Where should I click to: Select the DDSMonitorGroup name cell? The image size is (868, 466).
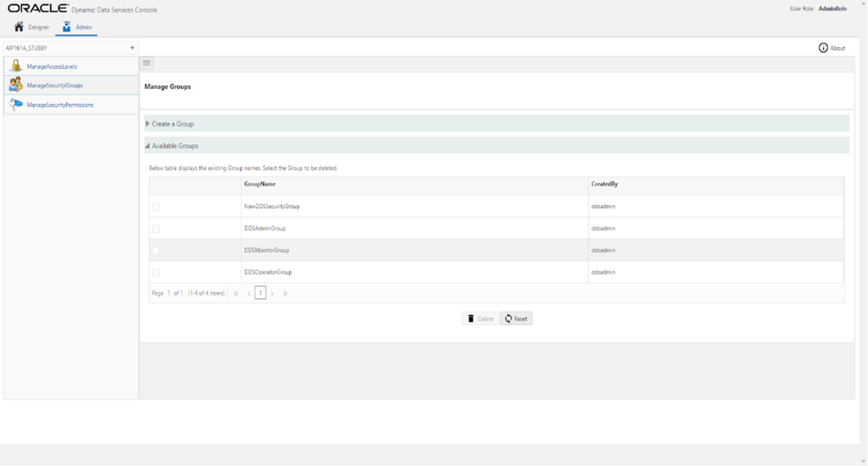pyautogui.click(x=415, y=251)
